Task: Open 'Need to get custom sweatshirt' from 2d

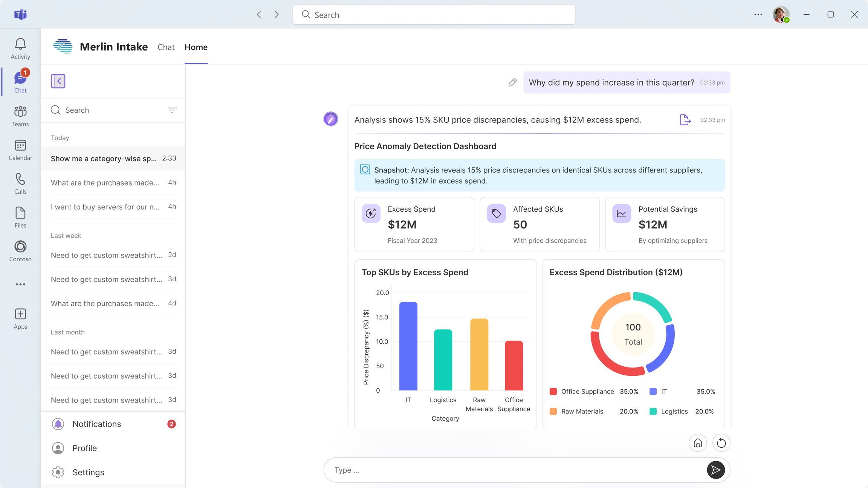Action: tap(113, 255)
